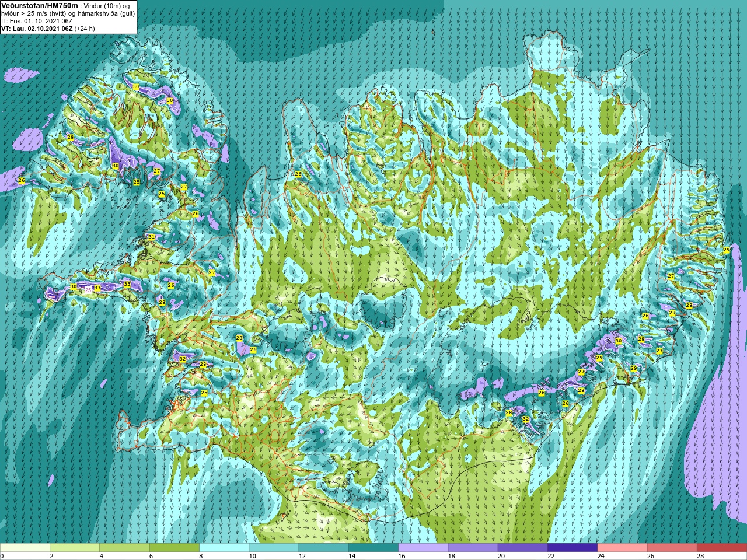Choose the turquoise 10–12 m/s legend swatch
747x560 pixels.
click(274, 548)
